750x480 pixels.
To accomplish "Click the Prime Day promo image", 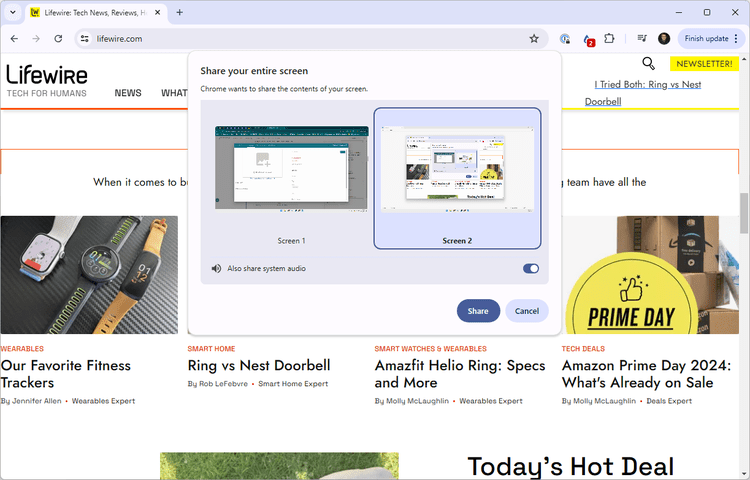I will (651, 275).
